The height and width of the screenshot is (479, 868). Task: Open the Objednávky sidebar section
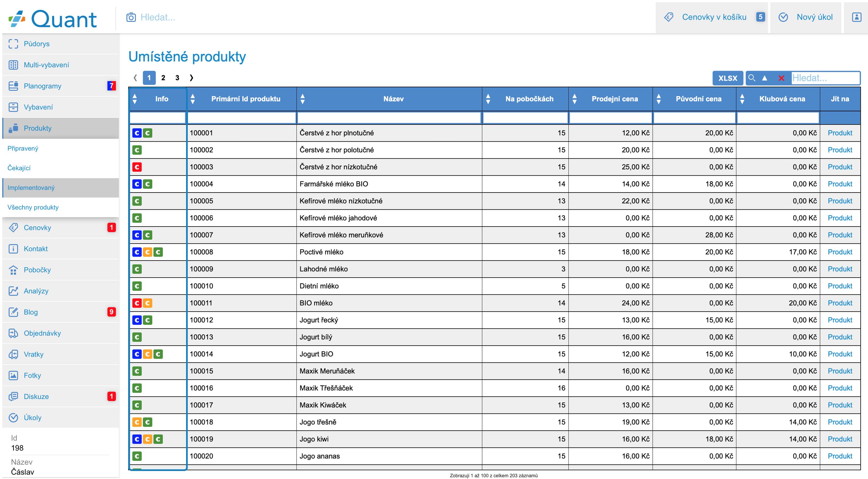coord(61,333)
